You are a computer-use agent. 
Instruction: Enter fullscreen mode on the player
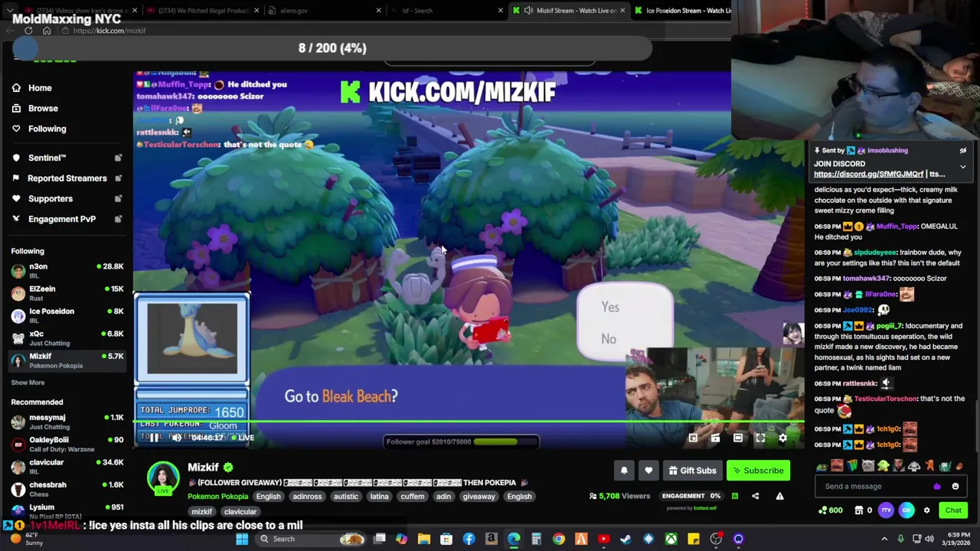[x=760, y=439]
